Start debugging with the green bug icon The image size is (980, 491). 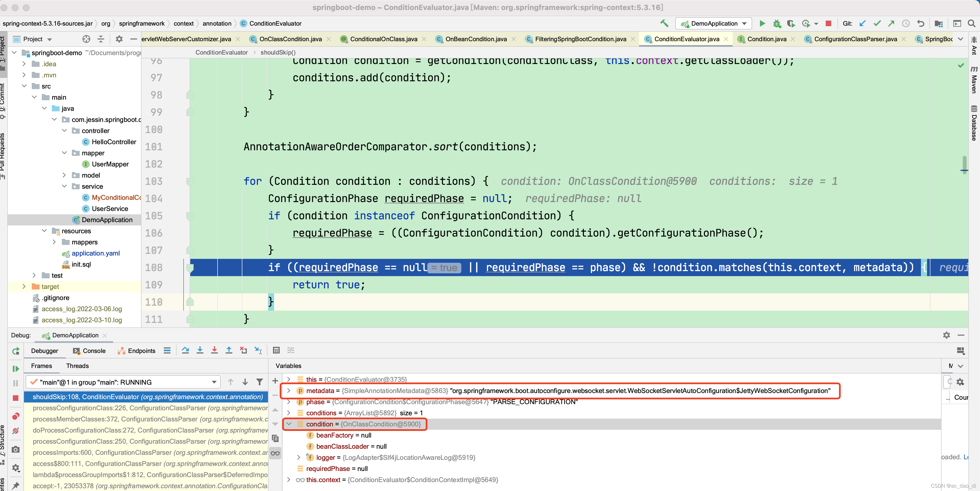coord(776,24)
